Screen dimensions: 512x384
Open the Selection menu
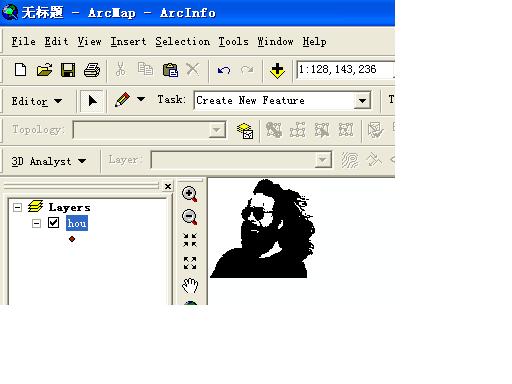click(x=183, y=42)
